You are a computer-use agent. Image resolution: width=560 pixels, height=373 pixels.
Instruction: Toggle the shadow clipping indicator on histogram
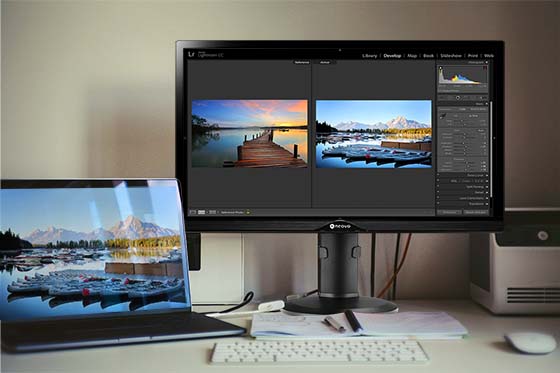[x=441, y=68]
